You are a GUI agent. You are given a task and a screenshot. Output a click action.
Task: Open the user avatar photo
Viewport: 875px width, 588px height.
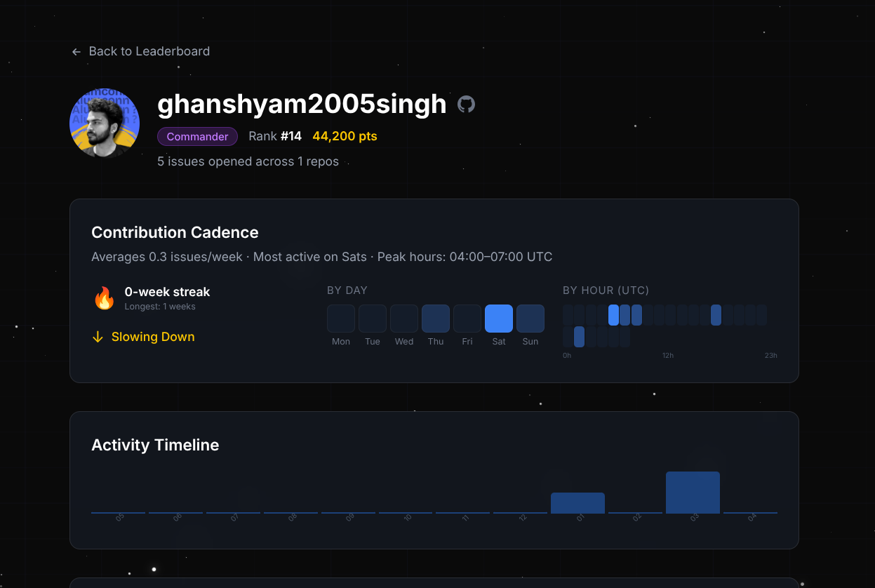point(105,123)
